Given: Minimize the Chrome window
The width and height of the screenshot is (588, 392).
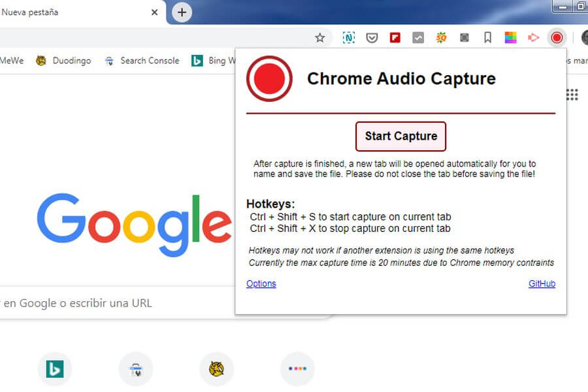Looking at the screenshot, I should point(563,7).
